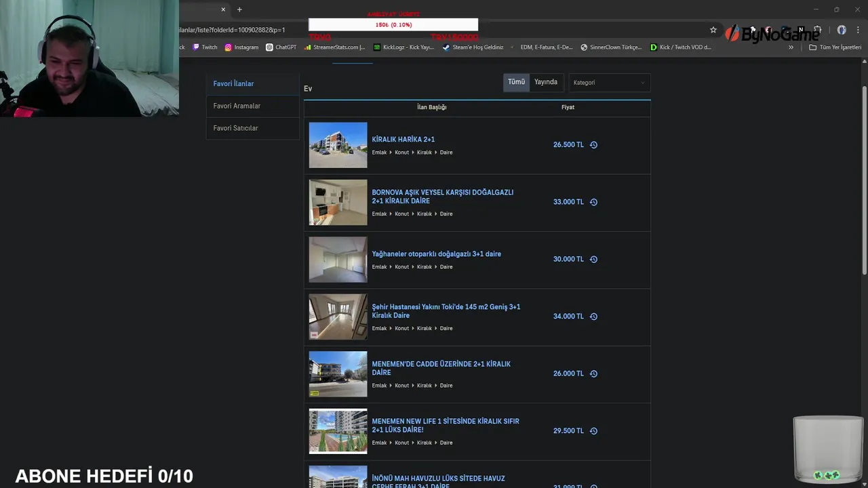Click thumbnail of Yağhaneler otoparklı listing
868x488 pixels.
[338, 259]
